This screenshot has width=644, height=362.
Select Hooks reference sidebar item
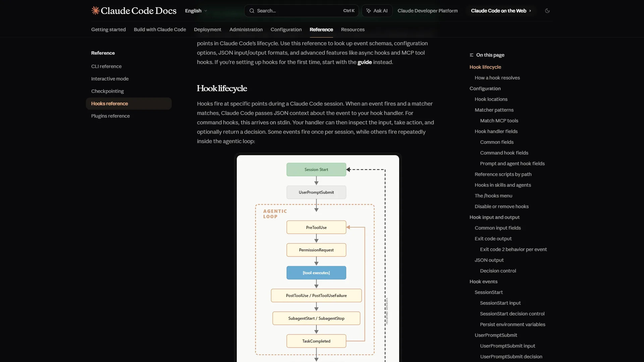pyautogui.click(x=129, y=104)
